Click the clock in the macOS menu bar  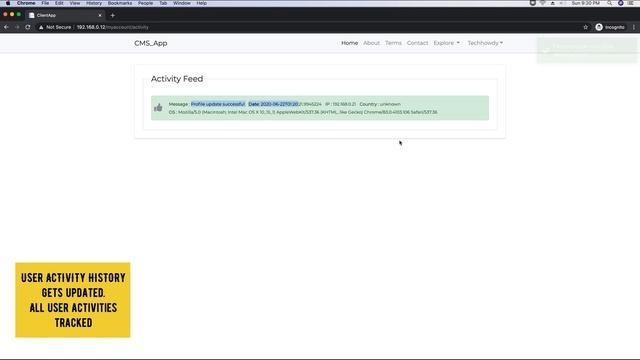coord(586,3)
